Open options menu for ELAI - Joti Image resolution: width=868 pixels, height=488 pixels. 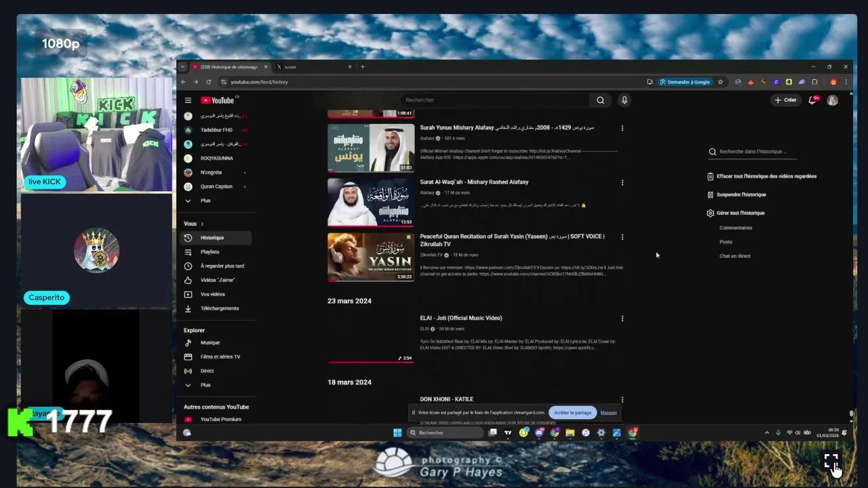pos(622,319)
